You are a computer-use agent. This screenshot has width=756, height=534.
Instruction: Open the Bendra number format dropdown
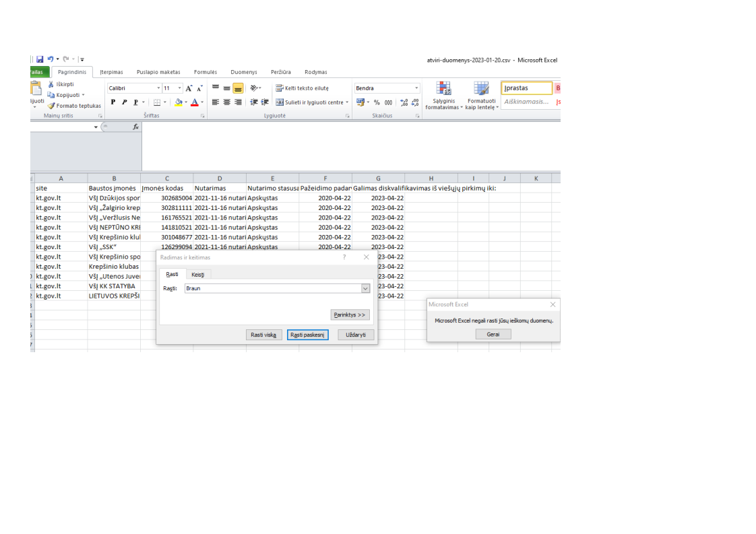(x=416, y=88)
